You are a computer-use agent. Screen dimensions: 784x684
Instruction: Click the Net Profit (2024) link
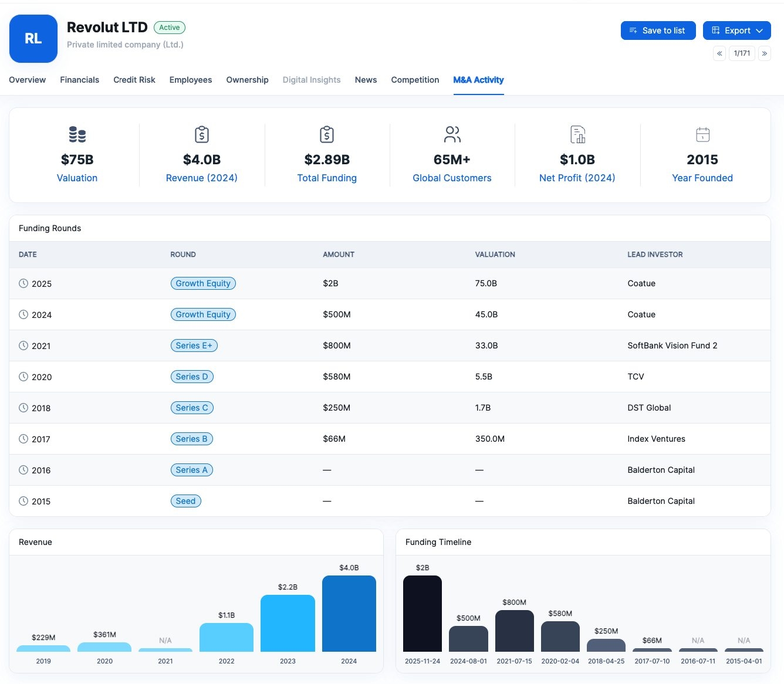(x=577, y=178)
